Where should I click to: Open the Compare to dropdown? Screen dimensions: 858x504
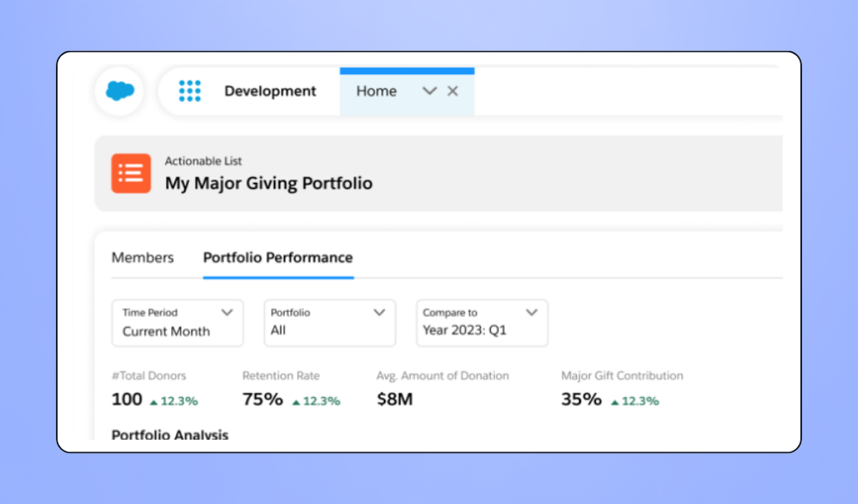coord(482,323)
